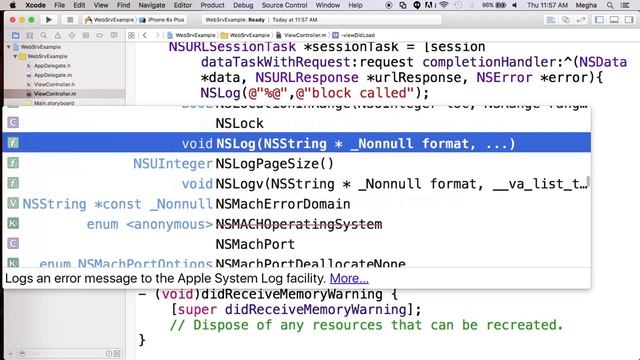The height and width of the screenshot is (360, 640).
Task: Show the Standard editor
Action: point(551,20)
